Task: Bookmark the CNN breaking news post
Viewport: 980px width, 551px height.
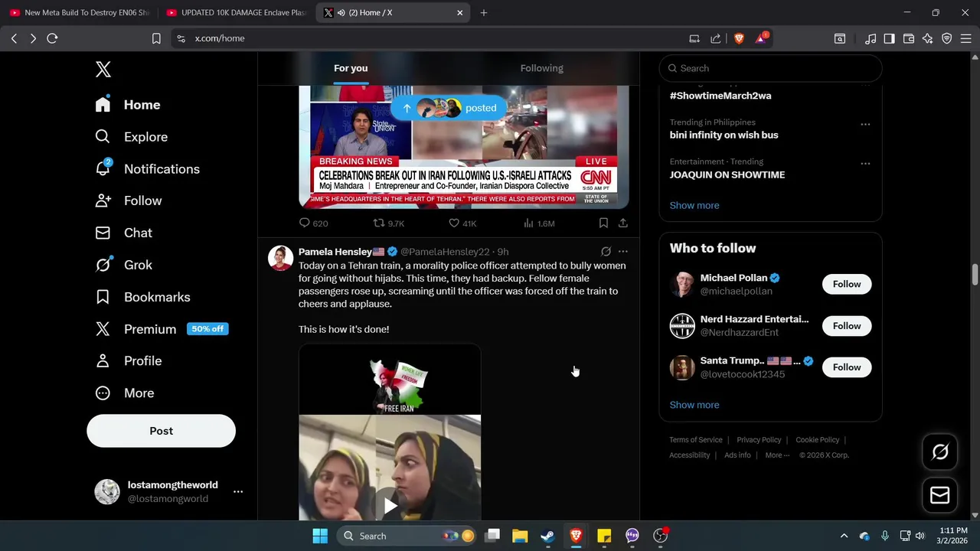Action: tap(603, 223)
